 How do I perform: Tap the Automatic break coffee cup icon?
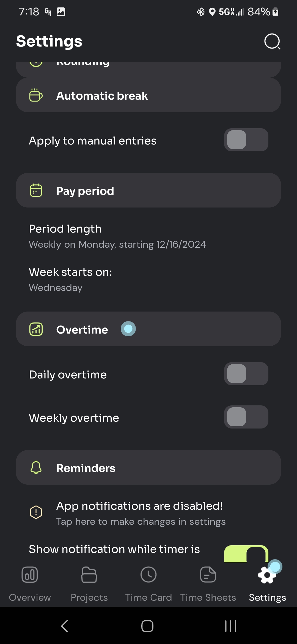[x=36, y=95]
